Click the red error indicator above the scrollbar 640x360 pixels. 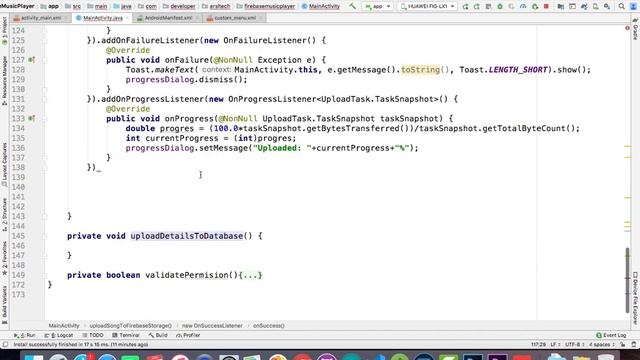point(627,28)
